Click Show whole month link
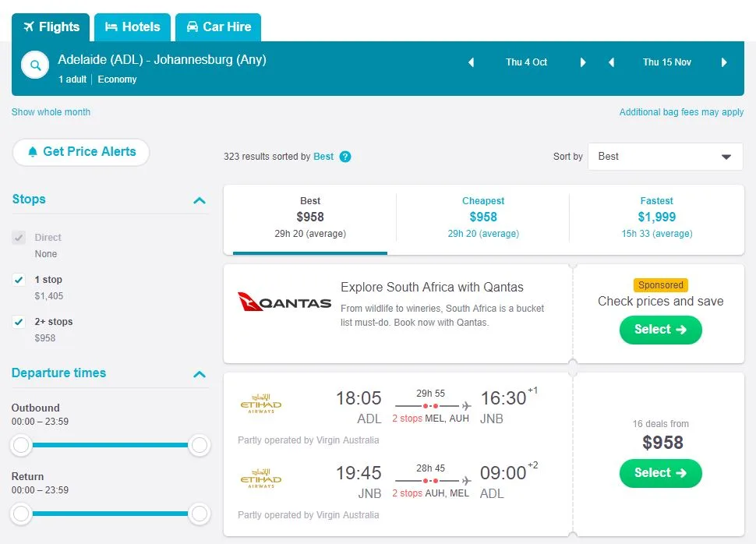The image size is (756, 544). pyautogui.click(x=51, y=112)
